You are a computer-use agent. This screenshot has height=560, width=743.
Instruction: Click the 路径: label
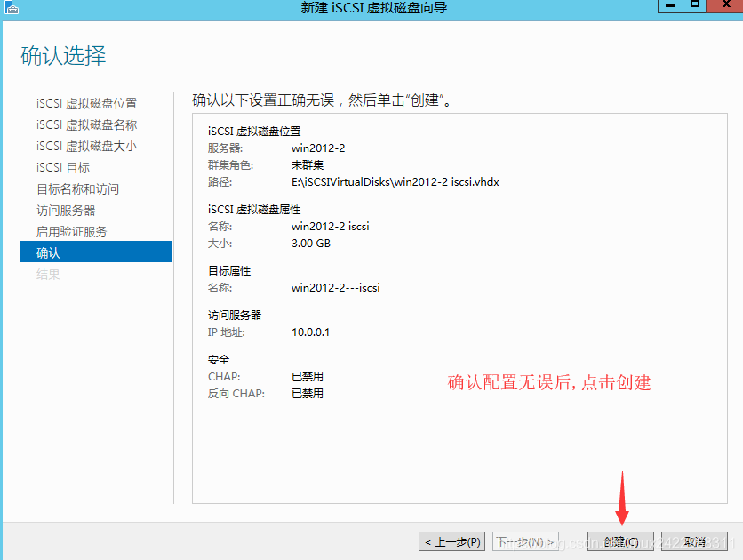click(x=220, y=182)
